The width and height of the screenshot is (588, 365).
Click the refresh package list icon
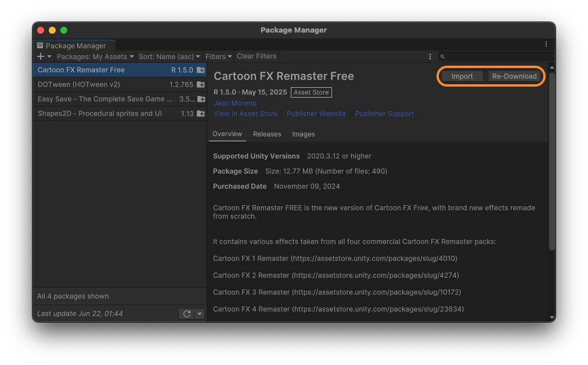click(187, 313)
